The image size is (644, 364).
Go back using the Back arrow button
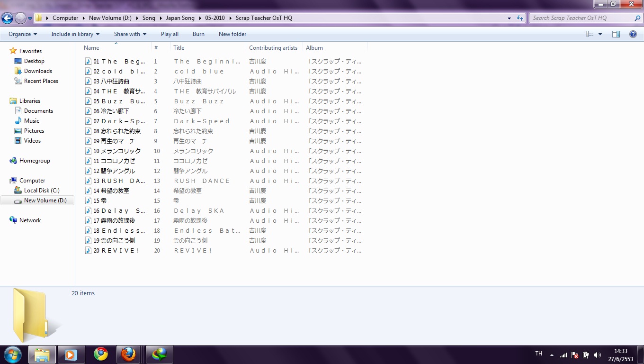[x=7, y=18]
